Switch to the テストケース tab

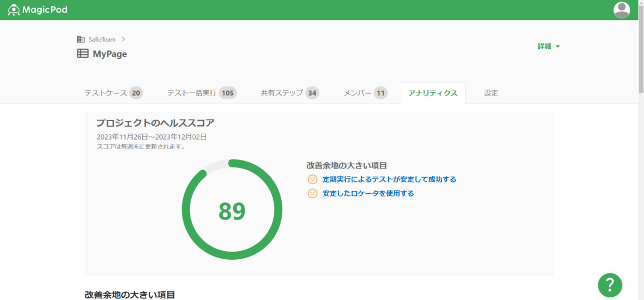(x=113, y=93)
